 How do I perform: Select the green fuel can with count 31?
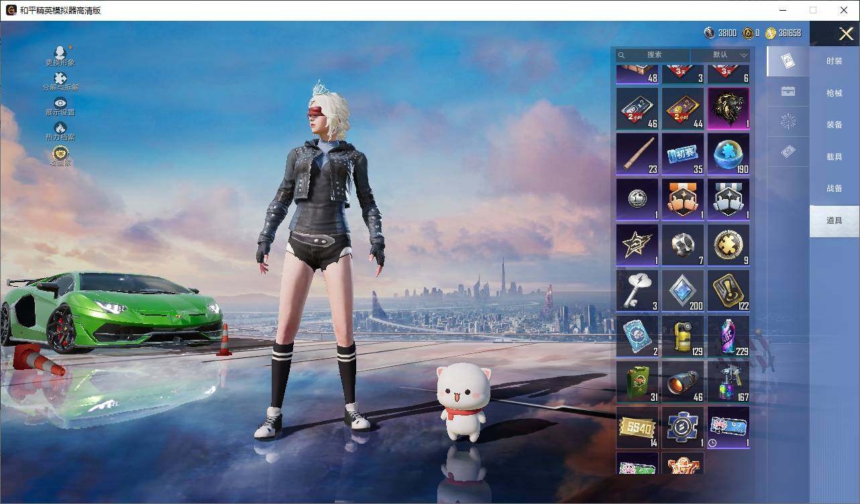(x=637, y=382)
